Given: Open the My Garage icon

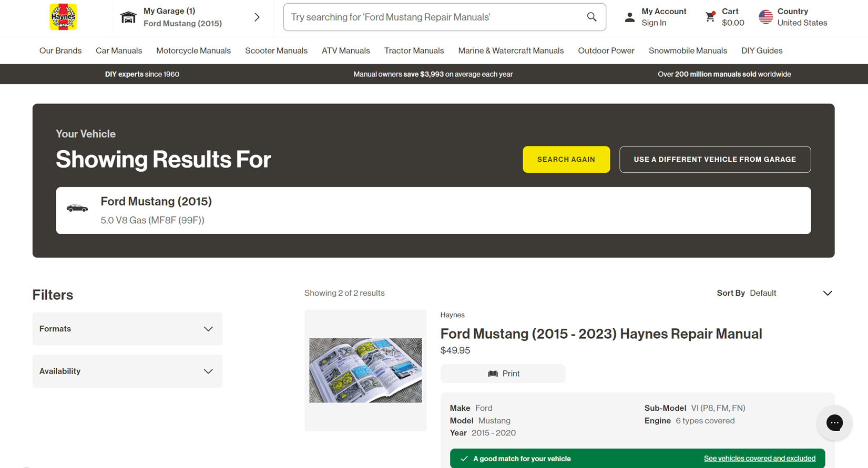Looking at the screenshot, I should [128, 17].
